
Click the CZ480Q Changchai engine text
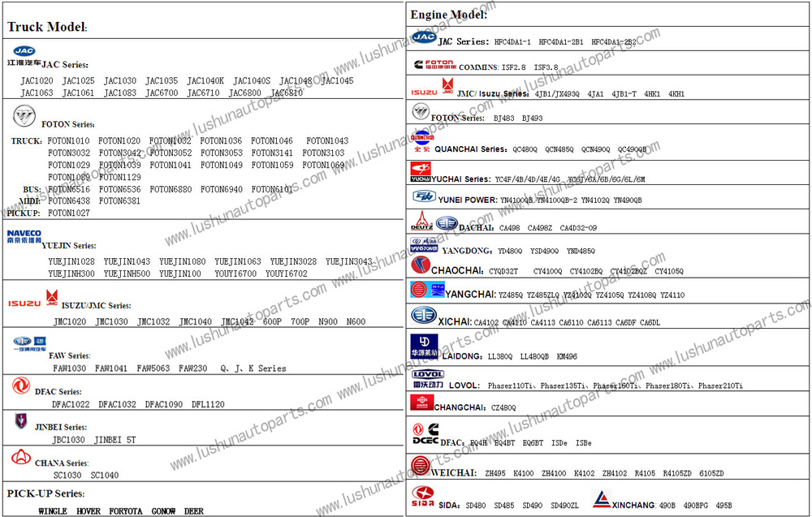[x=503, y=407]
